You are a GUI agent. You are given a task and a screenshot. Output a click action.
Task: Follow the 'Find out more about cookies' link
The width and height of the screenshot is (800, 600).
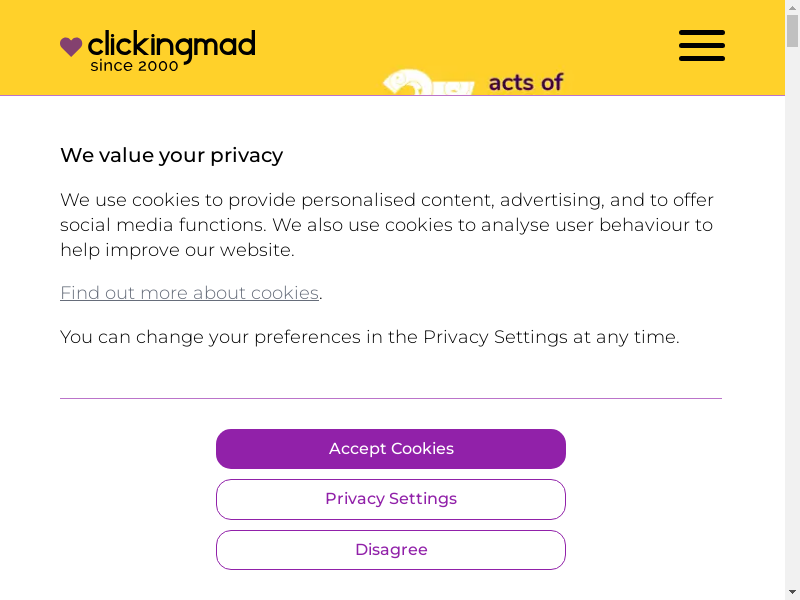click(x=189, y=293)
